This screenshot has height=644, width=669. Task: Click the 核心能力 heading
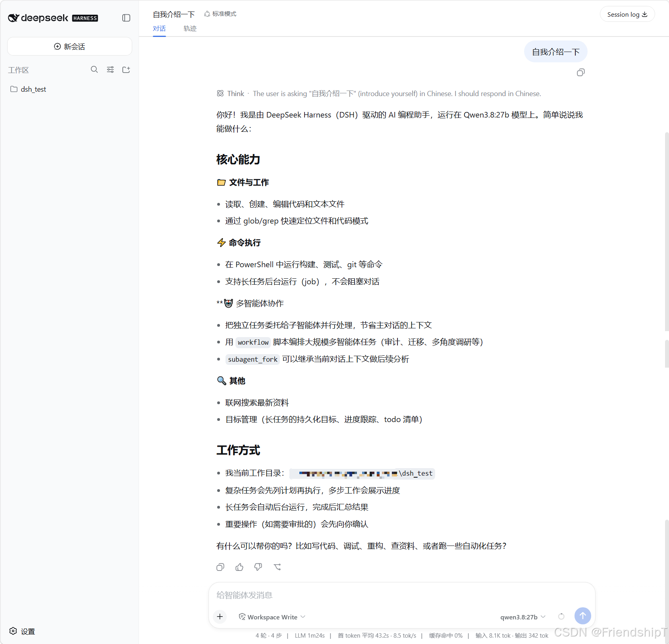point(238,160)
